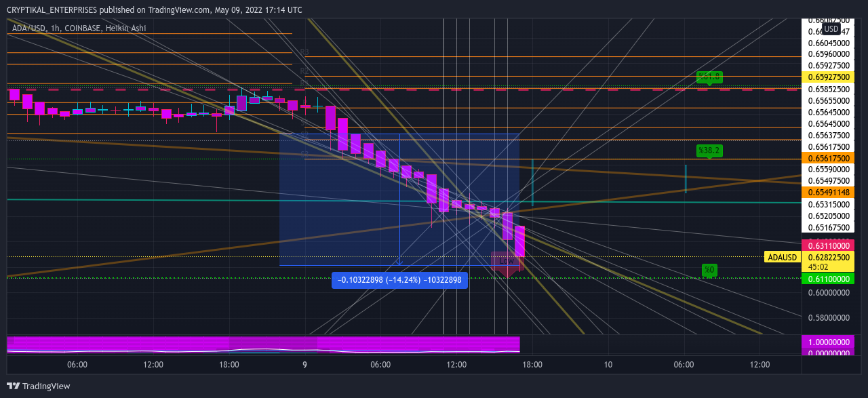
Task: Click the 0.65590000 price axis label
Action: pyautogui.click(x=829, y=169)
